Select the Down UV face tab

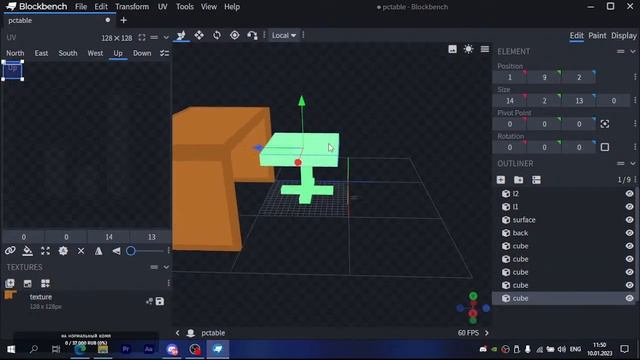(142, 53)
